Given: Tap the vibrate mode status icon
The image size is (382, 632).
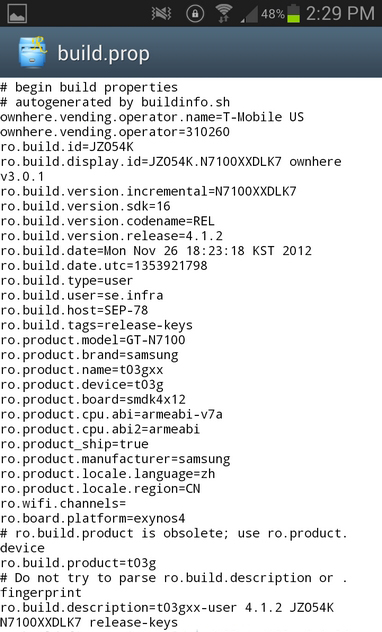Looking at the screenshot, I should pos(161,14).
